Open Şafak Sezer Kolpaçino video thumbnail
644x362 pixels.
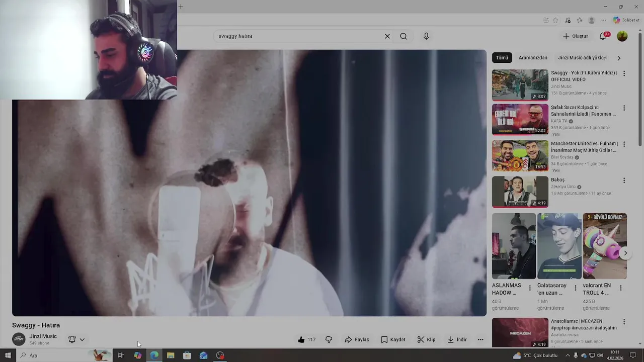coord(520,120)
